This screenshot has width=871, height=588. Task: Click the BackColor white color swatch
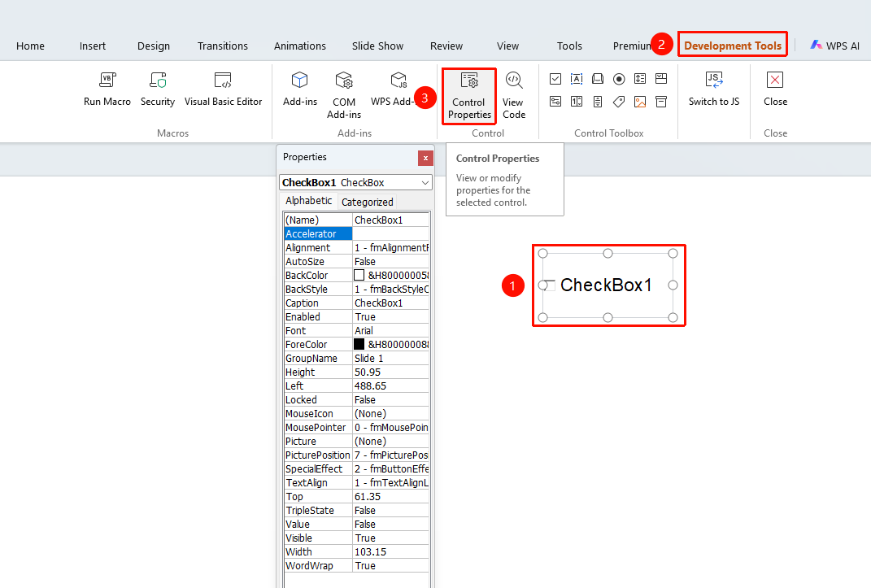359,276
